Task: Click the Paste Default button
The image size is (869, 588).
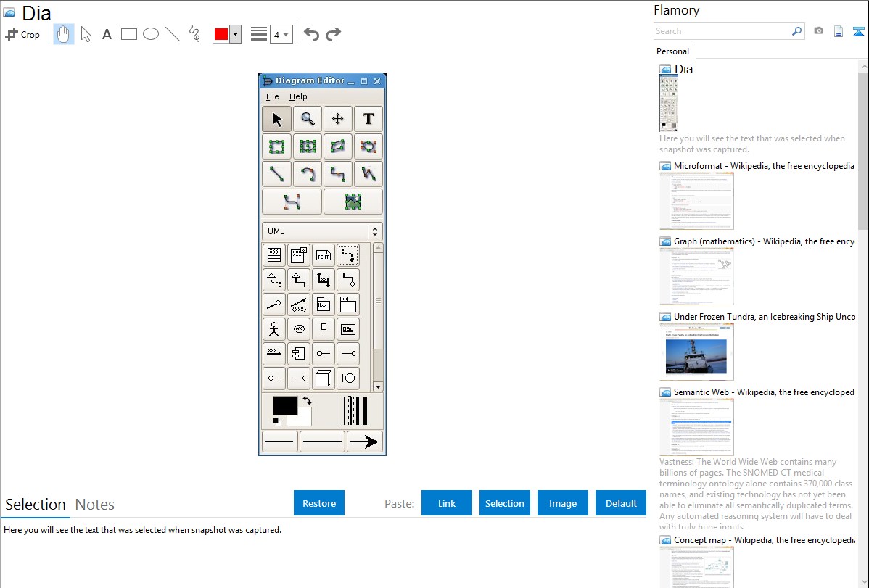Action: coord(621,503)
